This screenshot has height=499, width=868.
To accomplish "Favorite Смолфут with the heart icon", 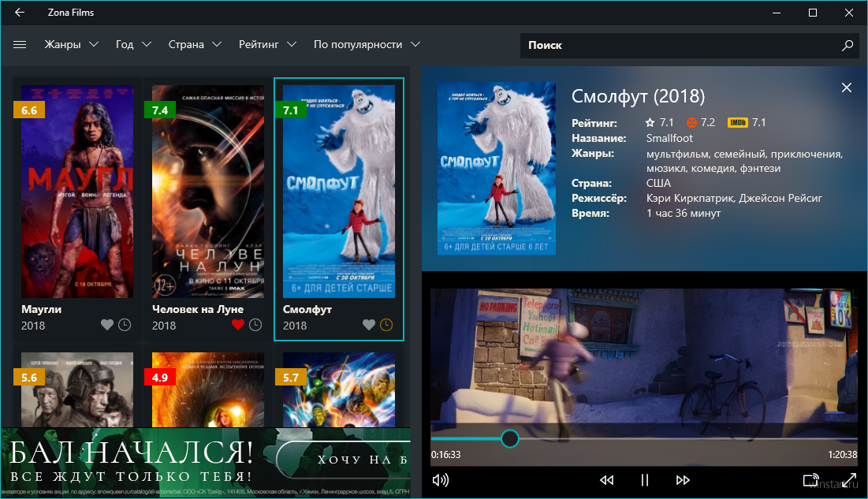I will (x=369, y=325).
